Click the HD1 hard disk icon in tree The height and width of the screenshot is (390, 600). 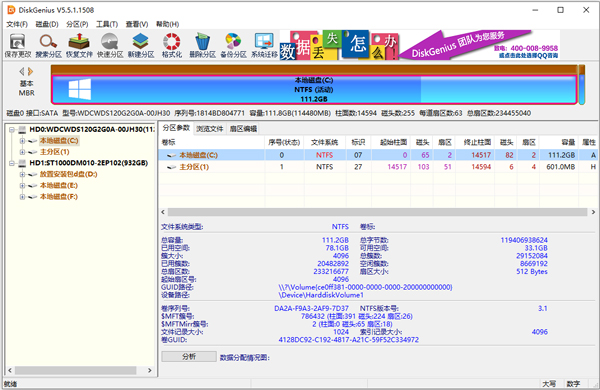[x=23, y=163]
